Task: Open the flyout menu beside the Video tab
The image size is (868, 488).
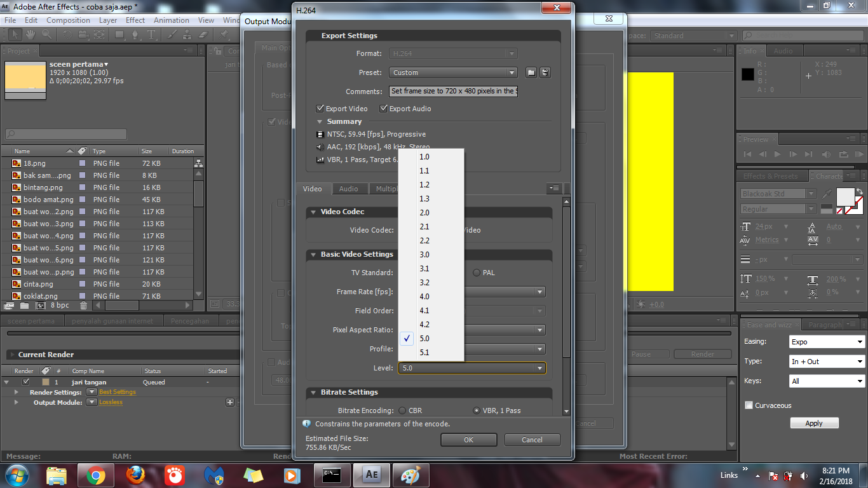Action: coord(555,189)
